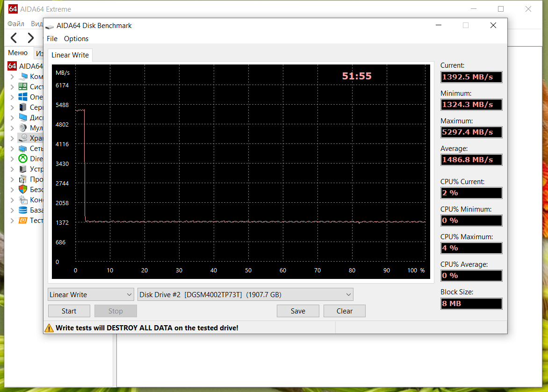
Task: Expand the Security tree node
Action: [x=12, y=189]
